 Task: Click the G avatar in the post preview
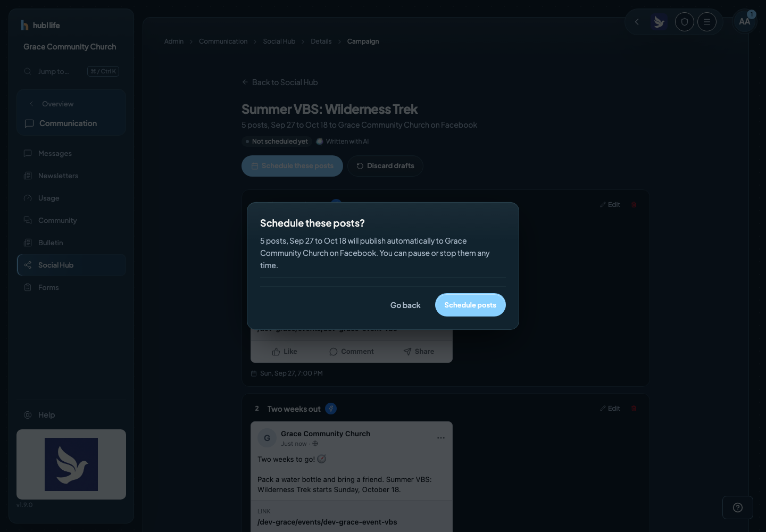tap(267, 438)
